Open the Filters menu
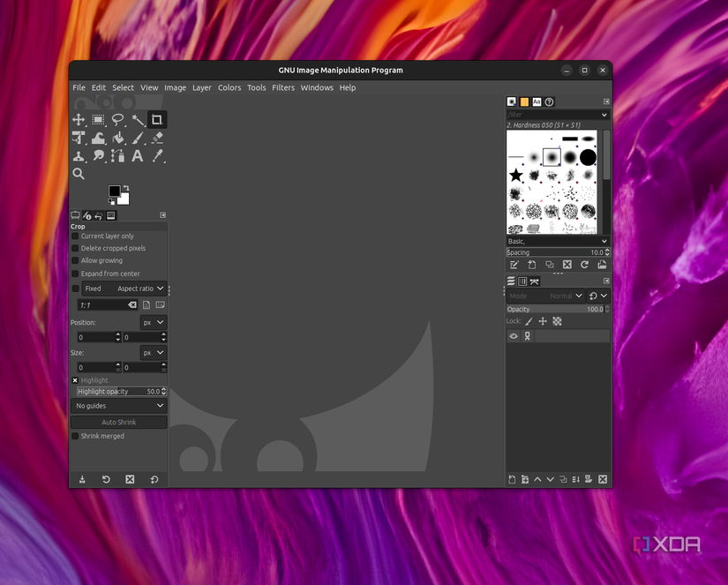 tap(283, 87)
